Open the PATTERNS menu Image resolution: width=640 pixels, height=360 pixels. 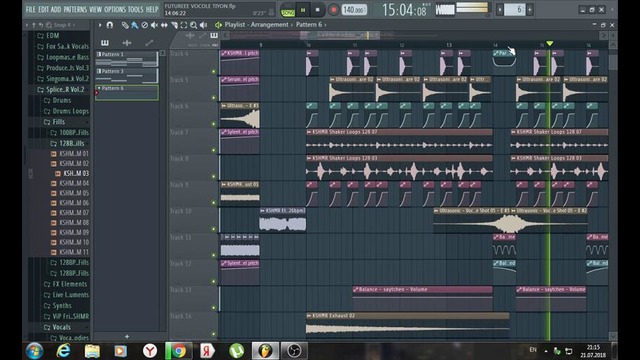75,9
